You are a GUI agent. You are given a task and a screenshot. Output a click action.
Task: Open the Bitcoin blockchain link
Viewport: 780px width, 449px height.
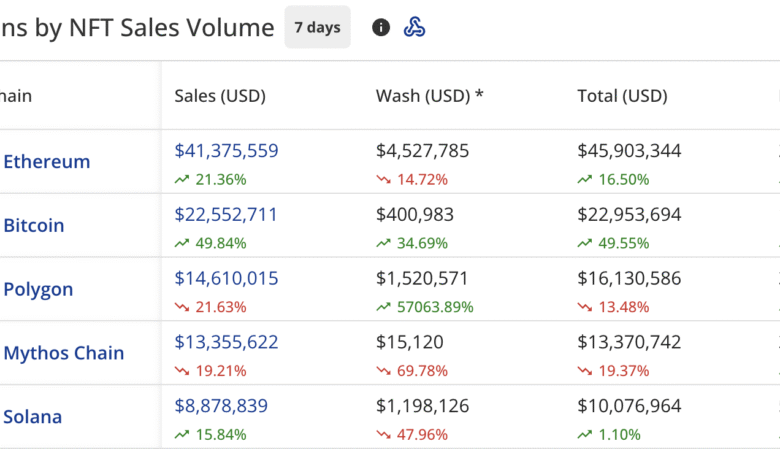[x=34, y=225]
